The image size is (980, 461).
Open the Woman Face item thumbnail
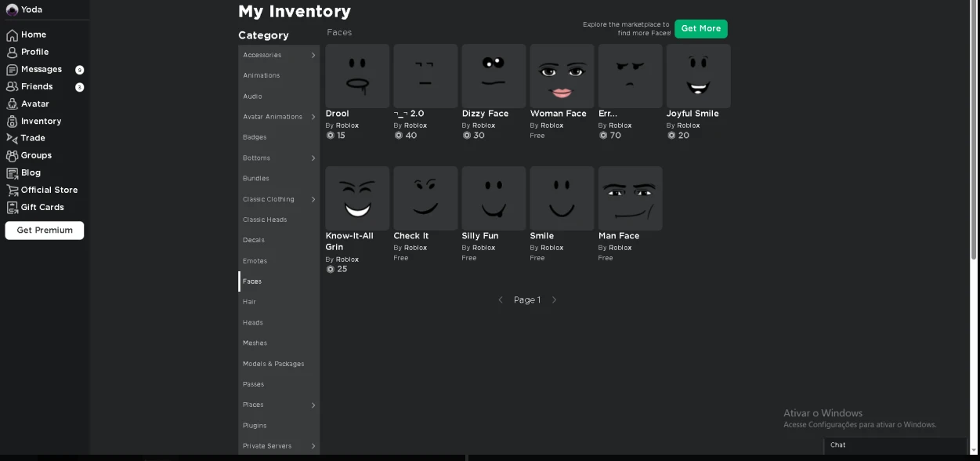(x=562, y=76)
